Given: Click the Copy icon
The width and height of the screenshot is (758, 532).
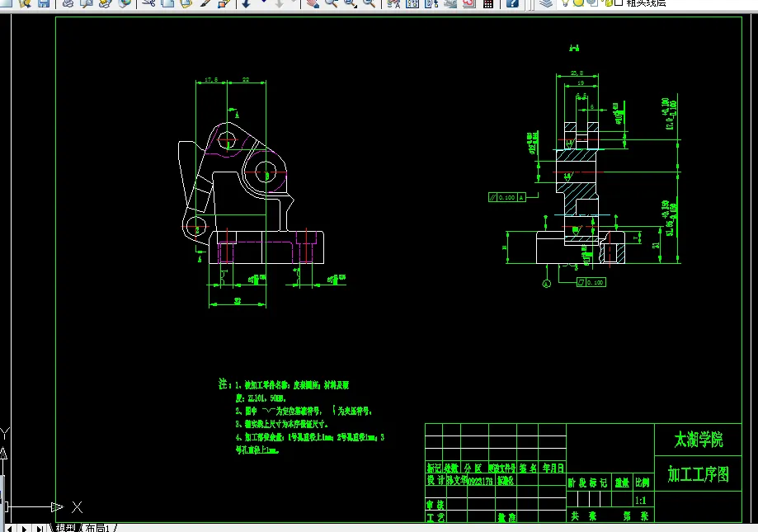Looking at the screenshot, I should 167,3.
